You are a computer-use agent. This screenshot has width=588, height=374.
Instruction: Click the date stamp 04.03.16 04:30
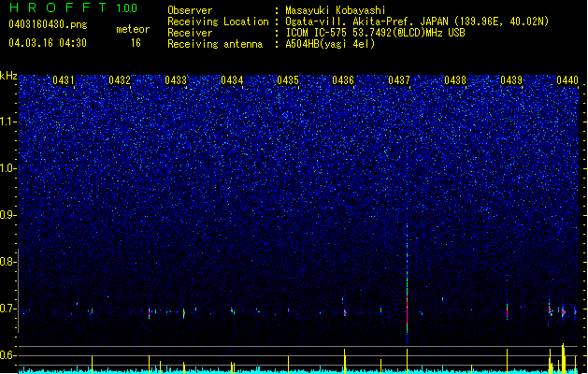point(48,43)
